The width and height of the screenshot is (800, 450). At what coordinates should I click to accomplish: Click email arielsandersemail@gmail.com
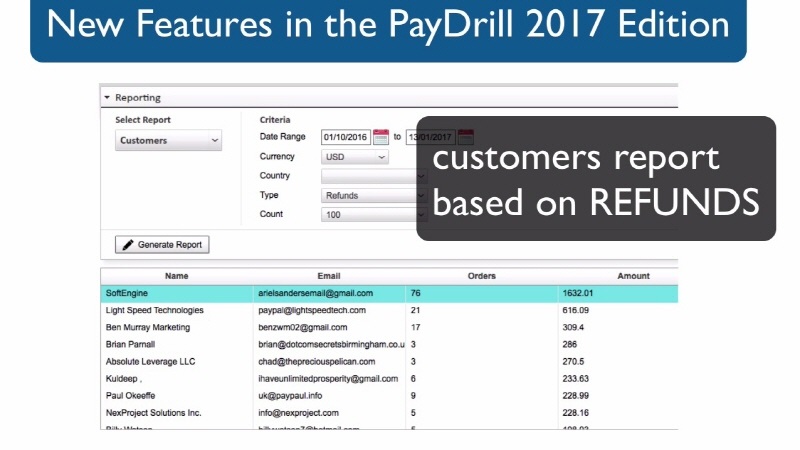[315, 293]
